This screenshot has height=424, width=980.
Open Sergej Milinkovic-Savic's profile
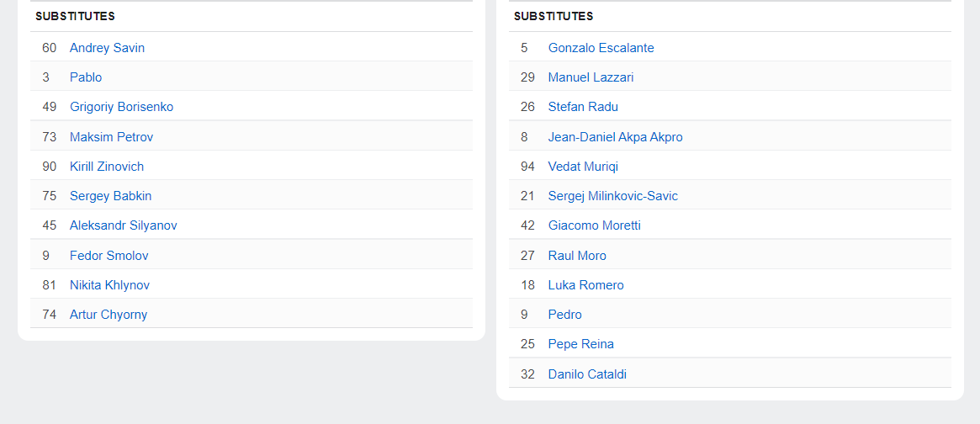click(612, 196)
